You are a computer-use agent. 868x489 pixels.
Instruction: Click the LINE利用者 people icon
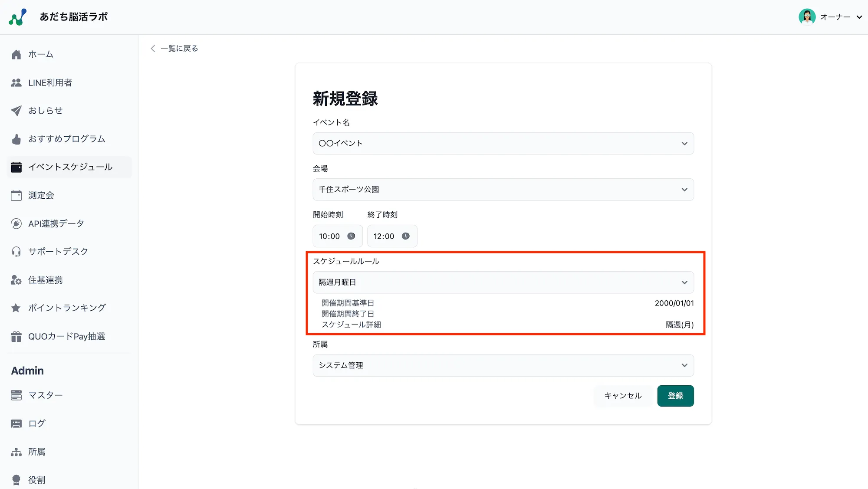(x=16, y=83)
